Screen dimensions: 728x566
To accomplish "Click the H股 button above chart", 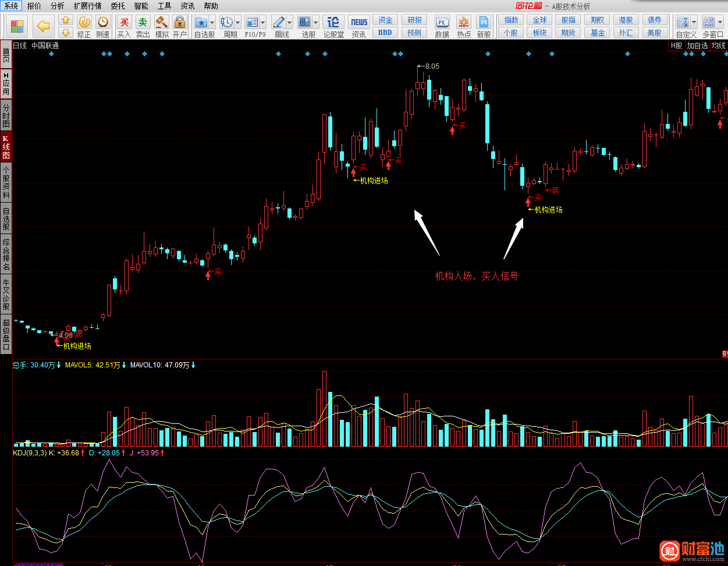I will [676, 45].
